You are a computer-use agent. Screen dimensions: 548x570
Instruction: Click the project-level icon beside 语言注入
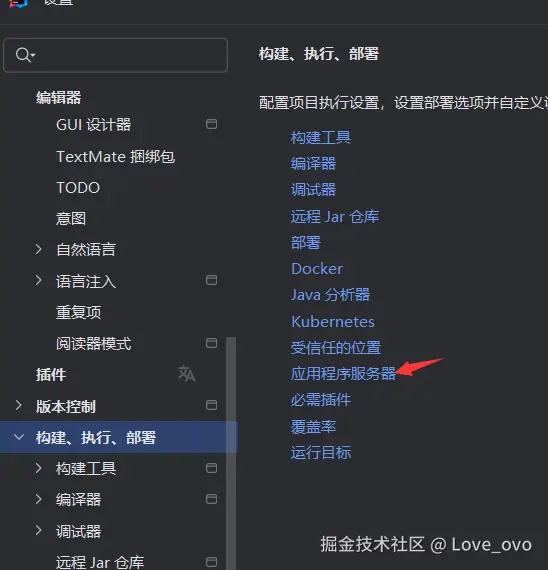tap(211, 280)
